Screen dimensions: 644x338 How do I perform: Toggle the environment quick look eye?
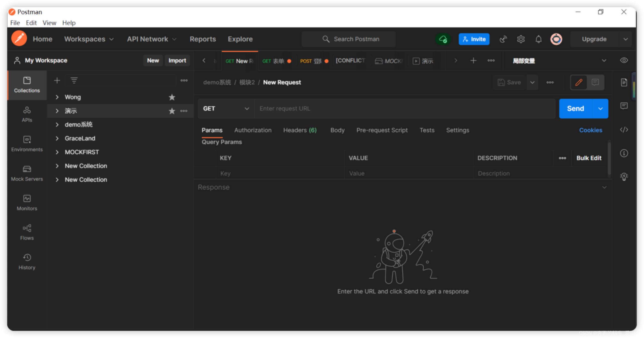[x=624, y=60]
